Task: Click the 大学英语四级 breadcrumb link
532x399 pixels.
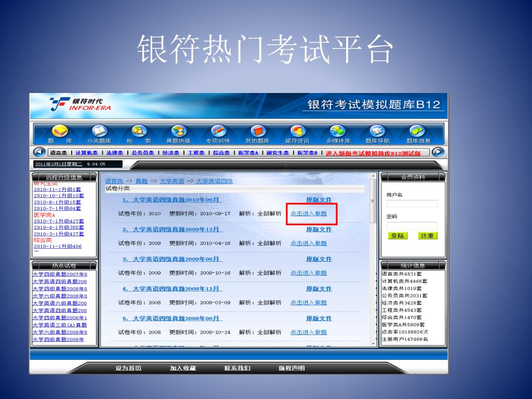Action: click(215, 181)
